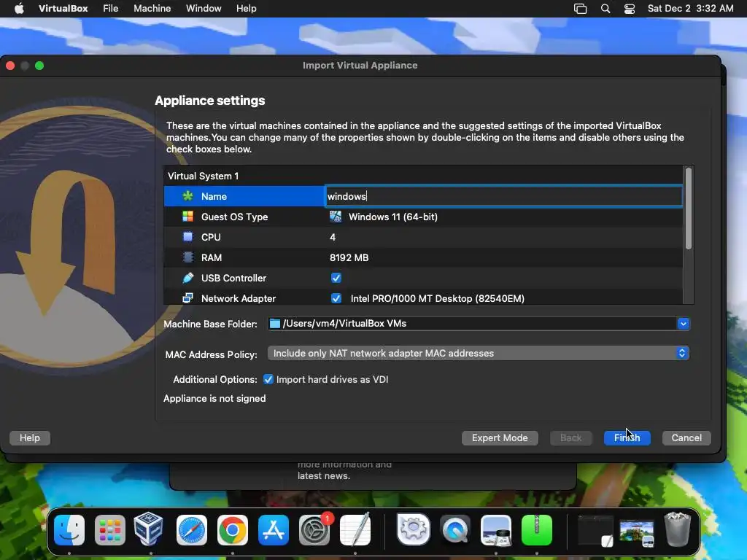Screen dimensions: 747x560
Task: Click the Windows 11 (64-bit) value
Action: point(393,217)
